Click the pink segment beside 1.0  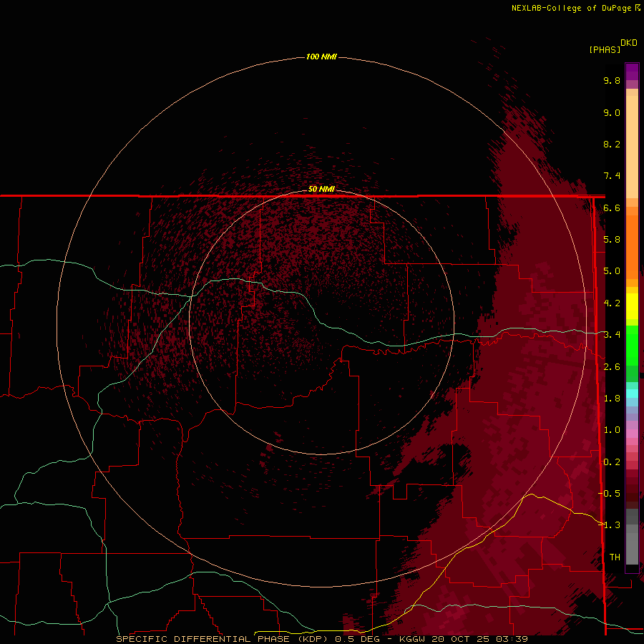click(x=632, y=434)
